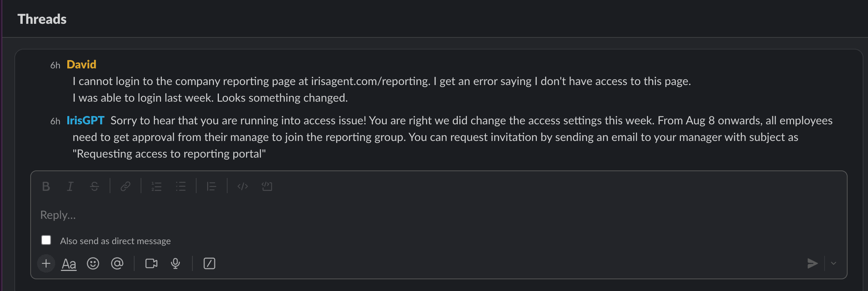Record an audio clip
Viewport: 868px width, 291px height.
tap(175, 263)
